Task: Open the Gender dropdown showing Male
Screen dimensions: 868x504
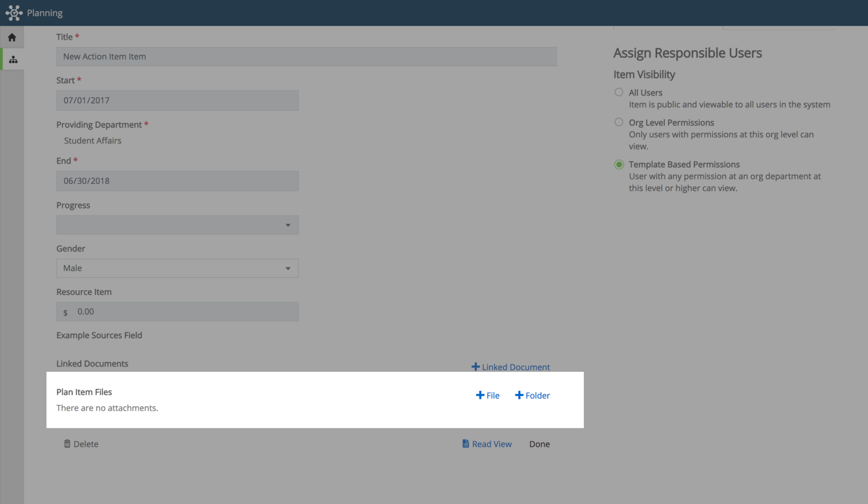Action: click(x=177, y=268)
